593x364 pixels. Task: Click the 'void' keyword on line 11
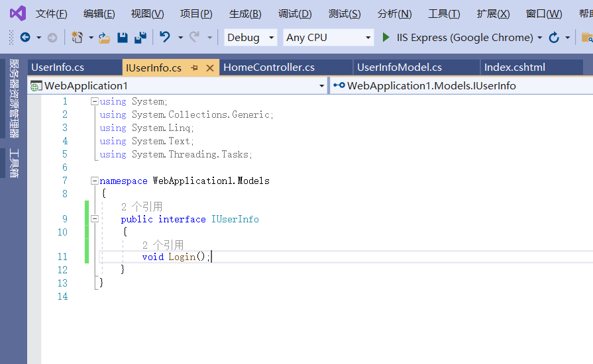click(x=153, y=257)
